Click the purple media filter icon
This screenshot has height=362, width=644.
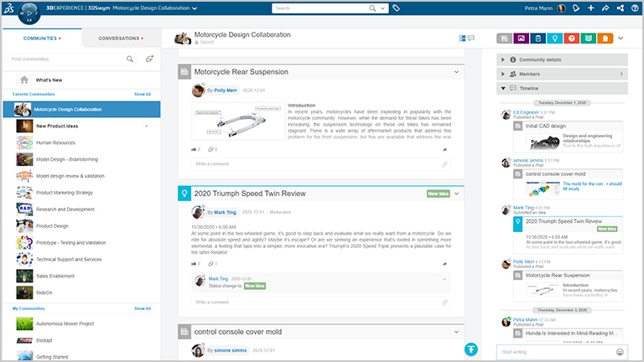point(522,39)
